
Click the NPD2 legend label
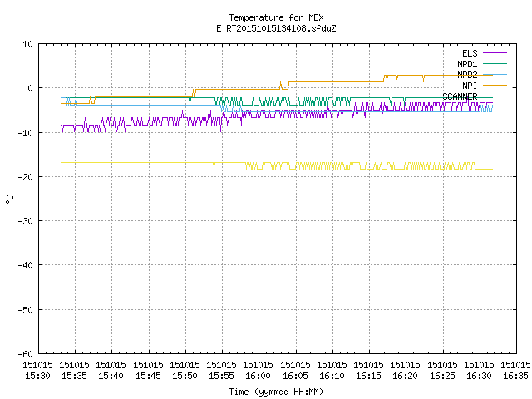467,75
